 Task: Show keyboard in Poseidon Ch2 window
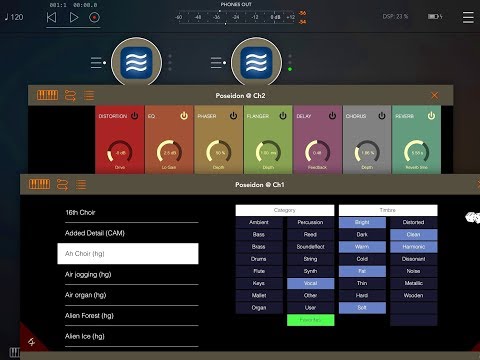coord(47,95)
